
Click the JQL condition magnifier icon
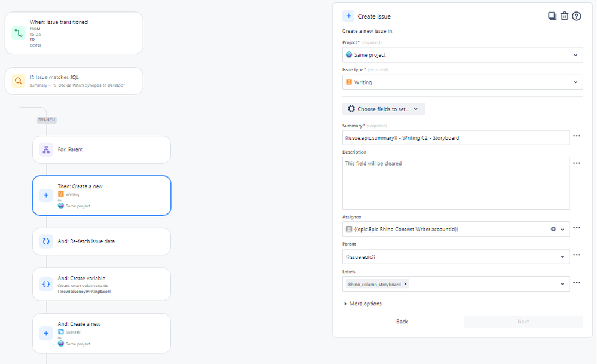pyautogui.click(x=19, y=81)
